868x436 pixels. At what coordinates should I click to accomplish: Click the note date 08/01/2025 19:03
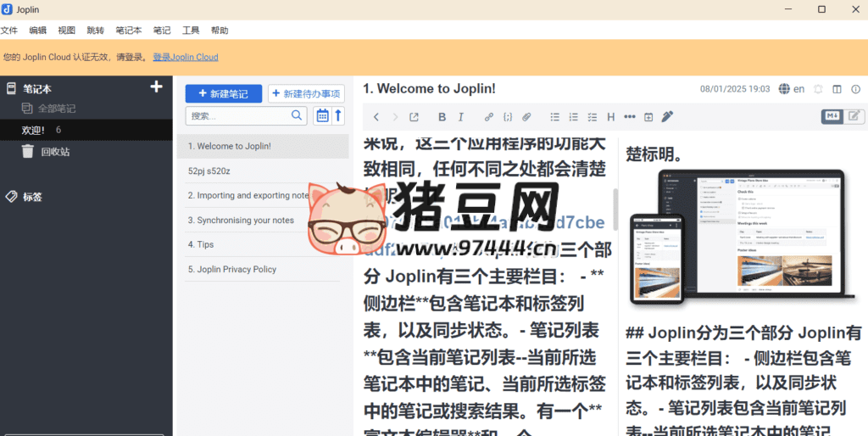(735, 88)
